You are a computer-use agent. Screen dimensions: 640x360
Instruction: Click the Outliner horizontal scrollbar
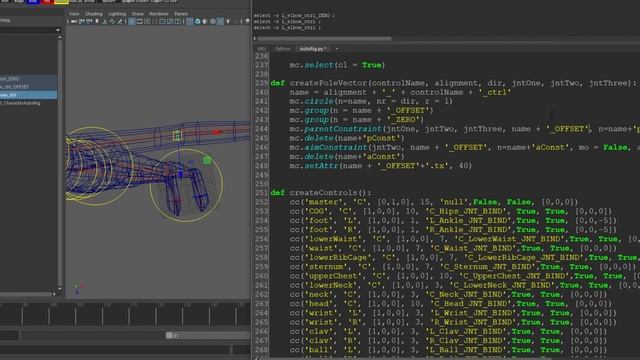pyautogui.click(x=26, y=294)
